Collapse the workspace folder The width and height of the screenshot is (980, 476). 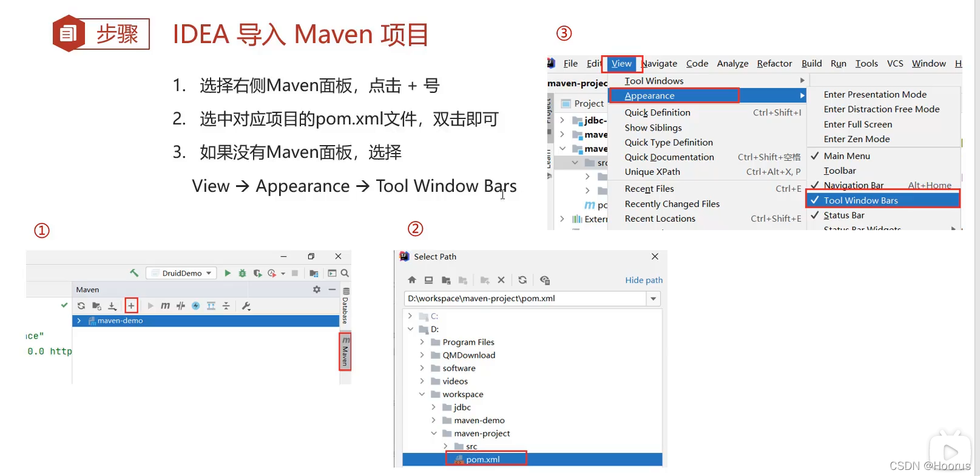pyautogui.click(x=422, y=394)
